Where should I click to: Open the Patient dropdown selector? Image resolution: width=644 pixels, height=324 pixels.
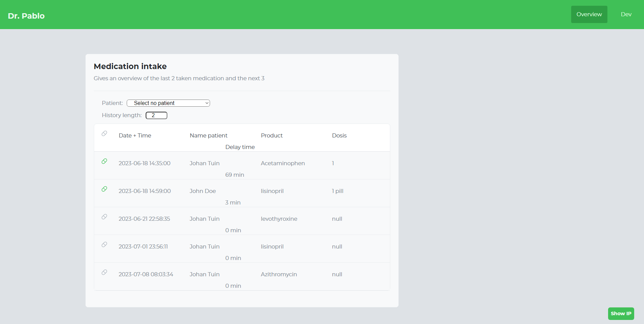pos(168,103)
